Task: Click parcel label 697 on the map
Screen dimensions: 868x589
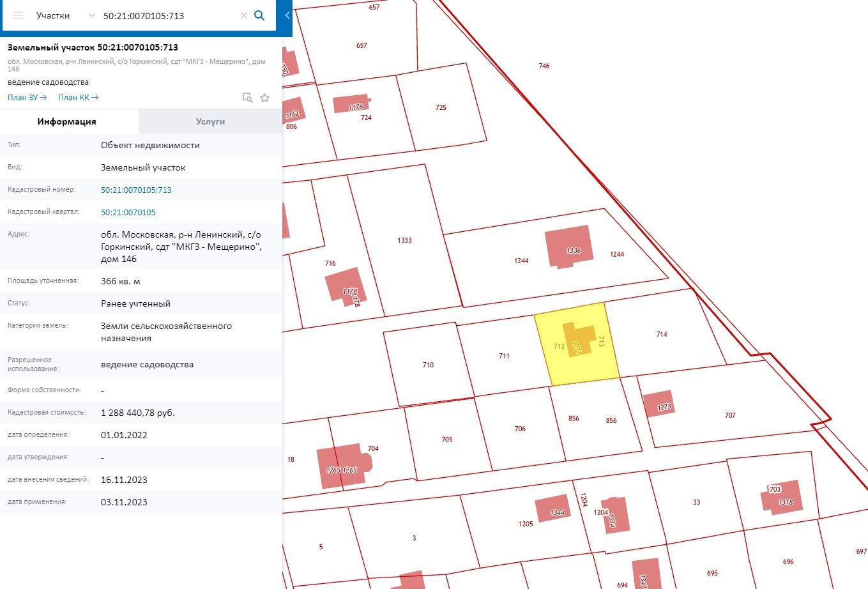Action: point(862,551)
